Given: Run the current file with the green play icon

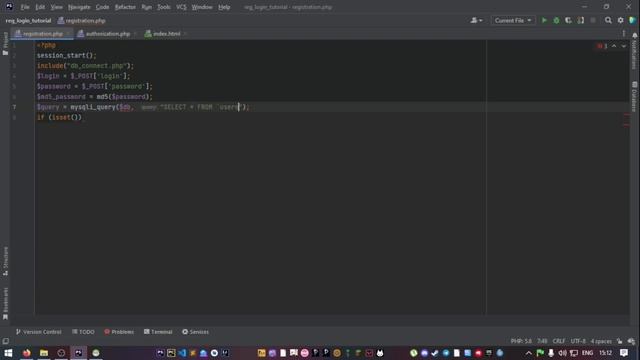Looking at the screenshot, I should 544,20.
